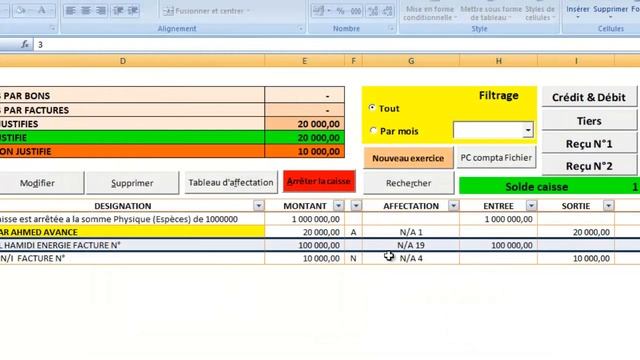Click the N/I FACTURE N° designation cell
The width and height of the screenshot is (640, 360).
(132, 258)
